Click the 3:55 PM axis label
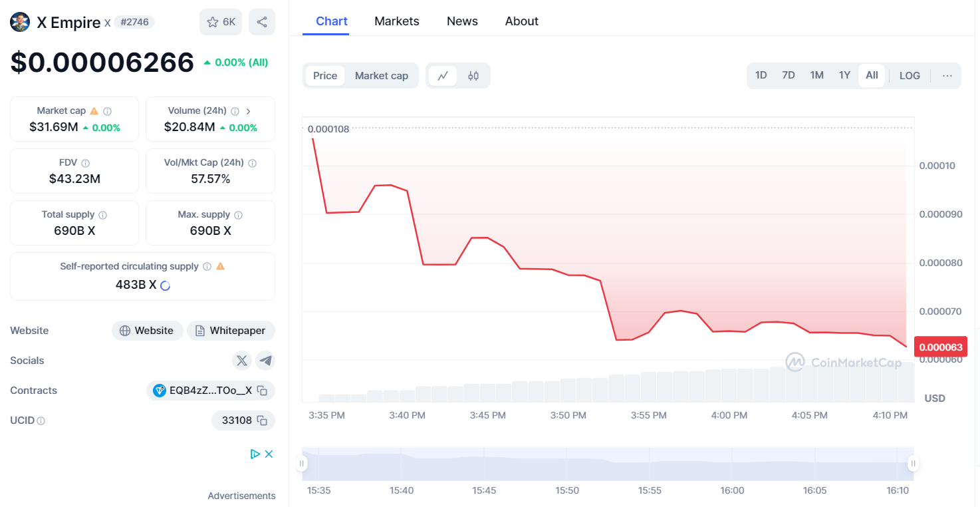 tap(649, 415)
